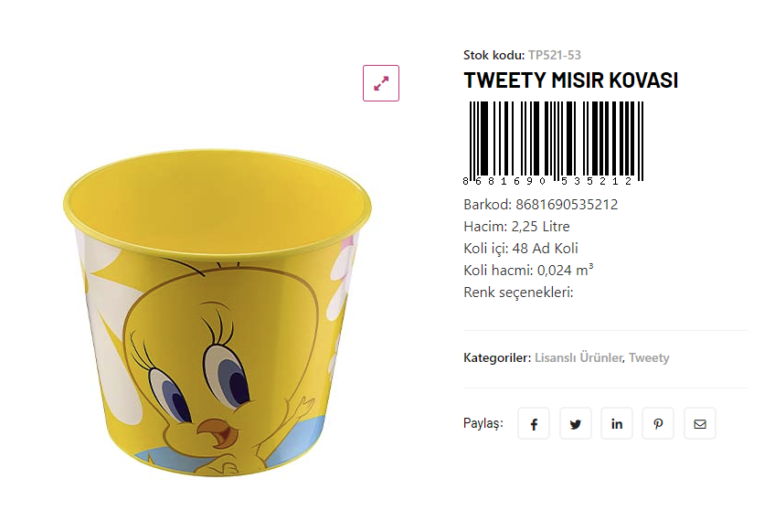Open the Tweety category link

click(649, 357)
